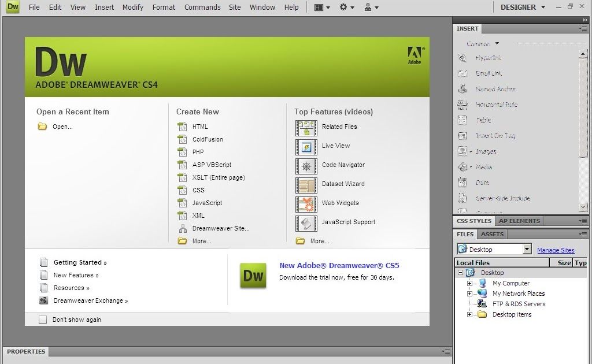The width and height of the screenshot is (592, 364).
Task: Click the Table insert icon
Action: click(462, 120)
